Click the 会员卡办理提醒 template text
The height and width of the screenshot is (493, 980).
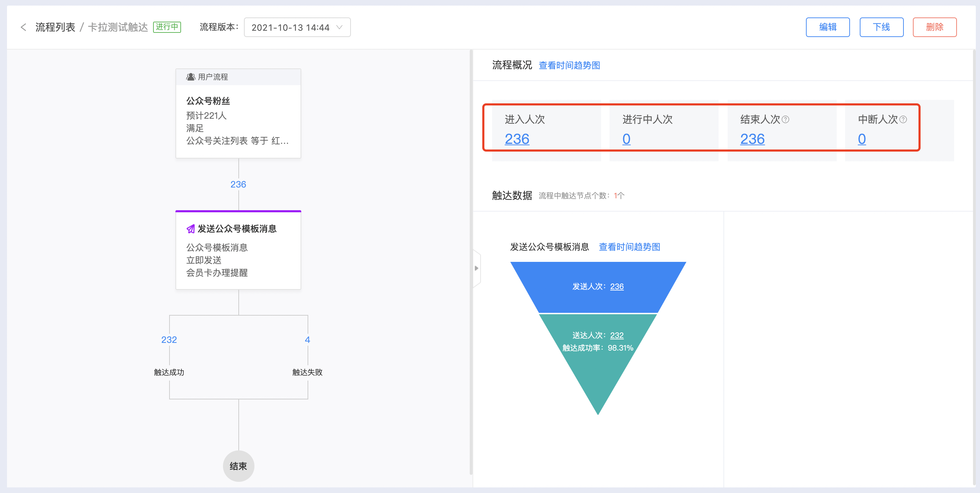pyautogui.click(x=217, y=273)
